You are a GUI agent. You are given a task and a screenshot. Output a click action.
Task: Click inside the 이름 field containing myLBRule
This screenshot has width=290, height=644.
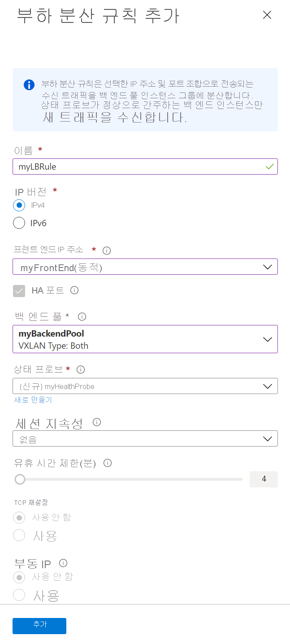[134, 166]
